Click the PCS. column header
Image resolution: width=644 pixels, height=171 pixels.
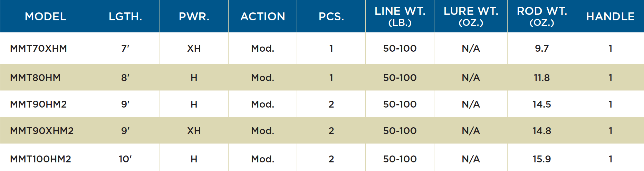tap(331, 17)
